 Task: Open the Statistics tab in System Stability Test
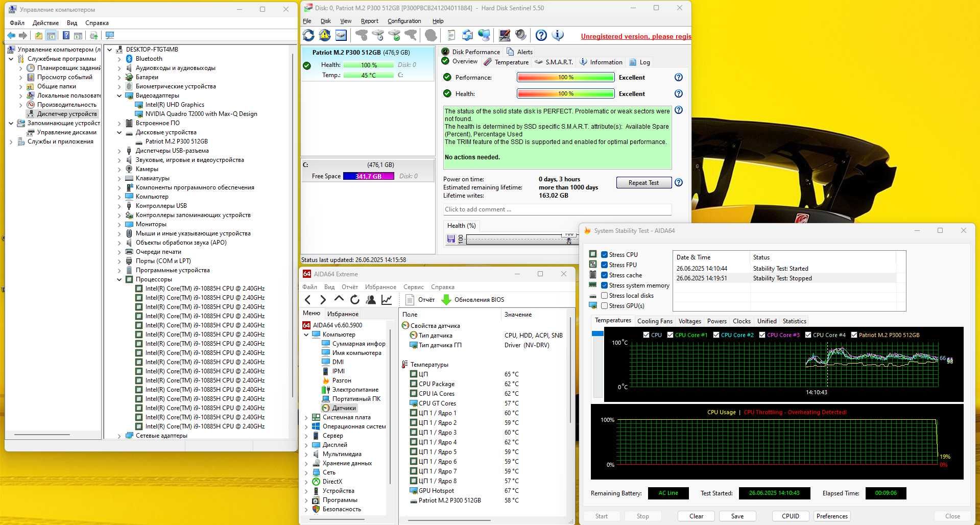click(x=794, y=321)
